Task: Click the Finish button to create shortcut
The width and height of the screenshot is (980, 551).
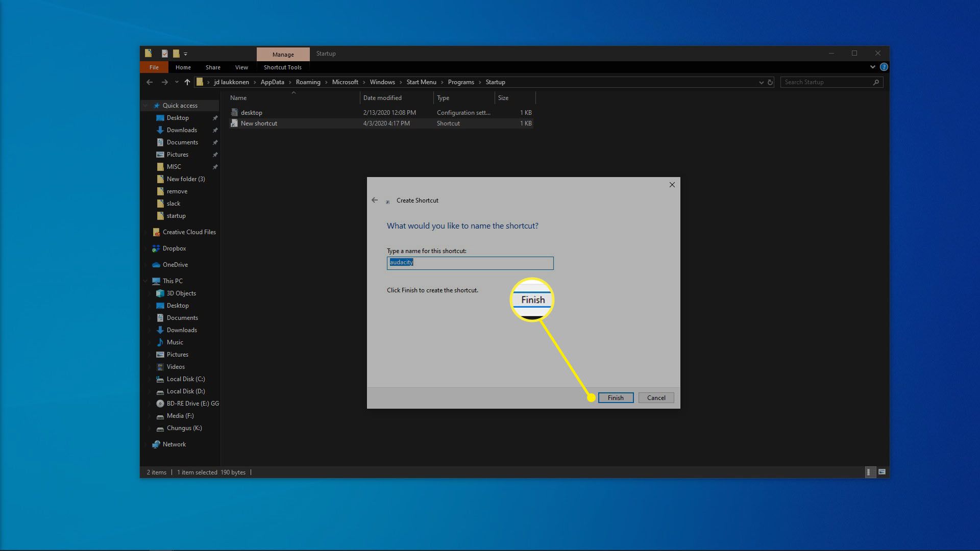Action: 615,397
